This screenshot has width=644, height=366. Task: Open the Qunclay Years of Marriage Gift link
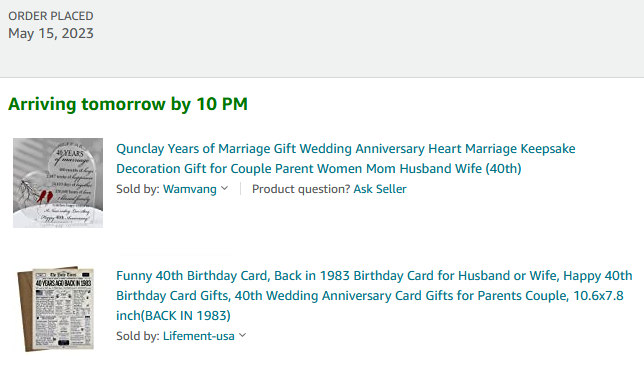click(345, 159)
